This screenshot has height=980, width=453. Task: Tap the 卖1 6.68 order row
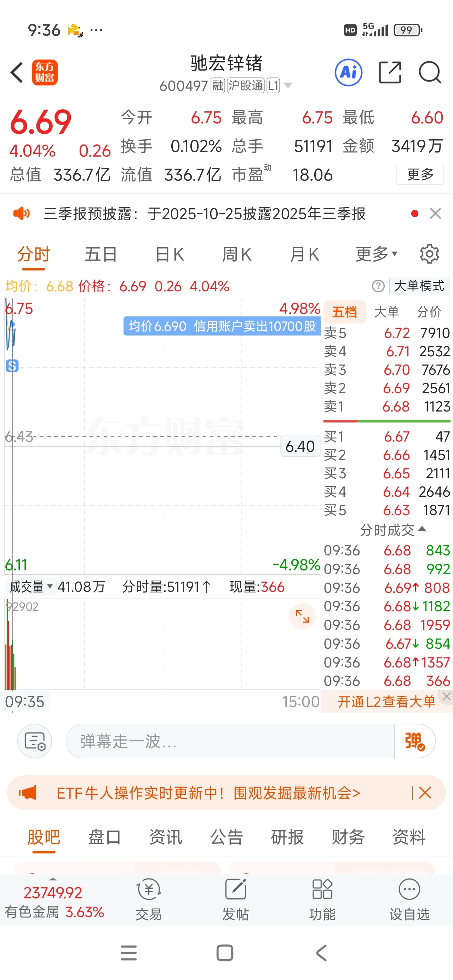[387, 406]
